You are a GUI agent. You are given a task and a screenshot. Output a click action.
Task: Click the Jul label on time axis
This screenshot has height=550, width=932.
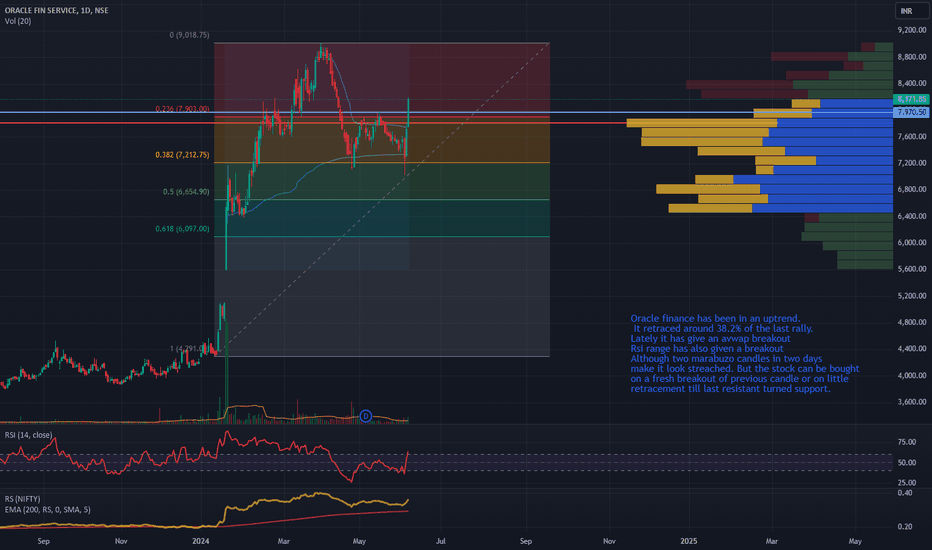click(441, 541)
